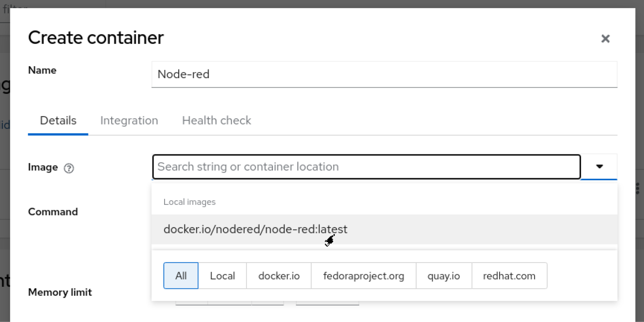Pick the quay.io registry filter

tap(443, 276)
